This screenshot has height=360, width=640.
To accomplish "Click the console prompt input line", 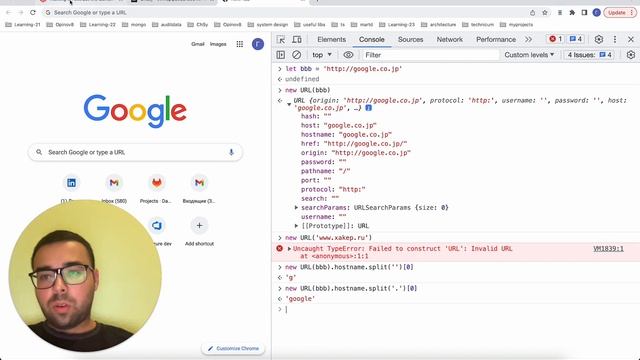I will pyautogui.click(x=457, y=310).
